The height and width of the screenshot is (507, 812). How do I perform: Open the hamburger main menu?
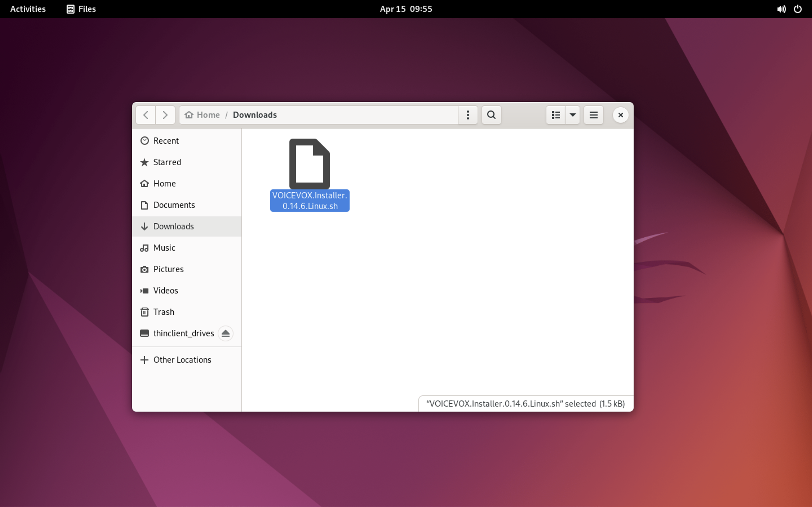593,115
